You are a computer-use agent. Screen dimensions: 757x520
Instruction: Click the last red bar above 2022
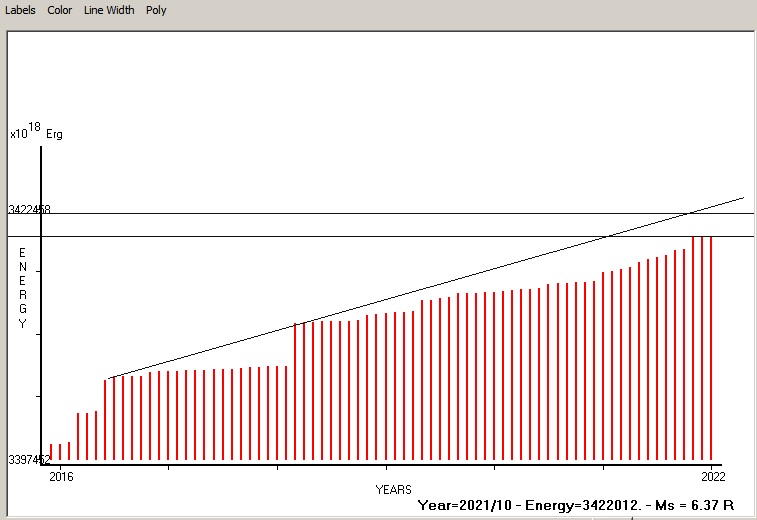(711, 350)
